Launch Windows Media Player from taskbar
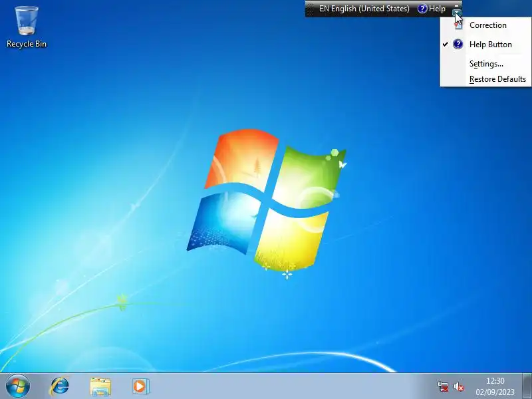 pos(140,386)
